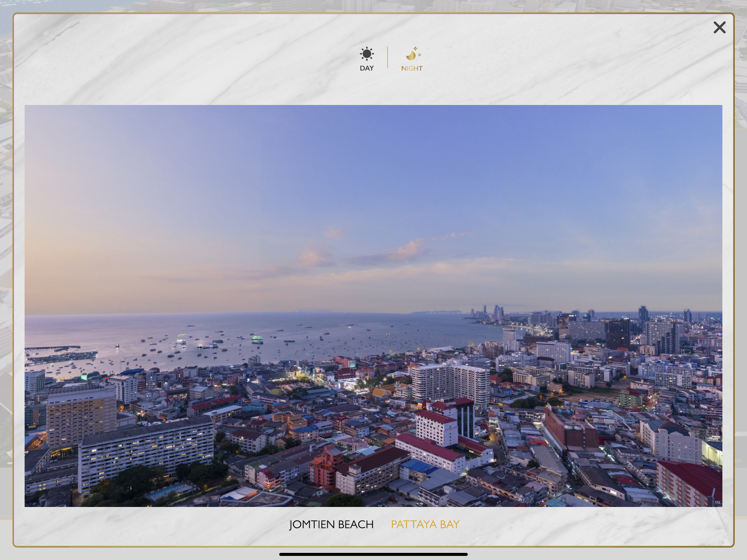Close the view gallery with the X
Screen dimensions: 747x560
point(719,27)
